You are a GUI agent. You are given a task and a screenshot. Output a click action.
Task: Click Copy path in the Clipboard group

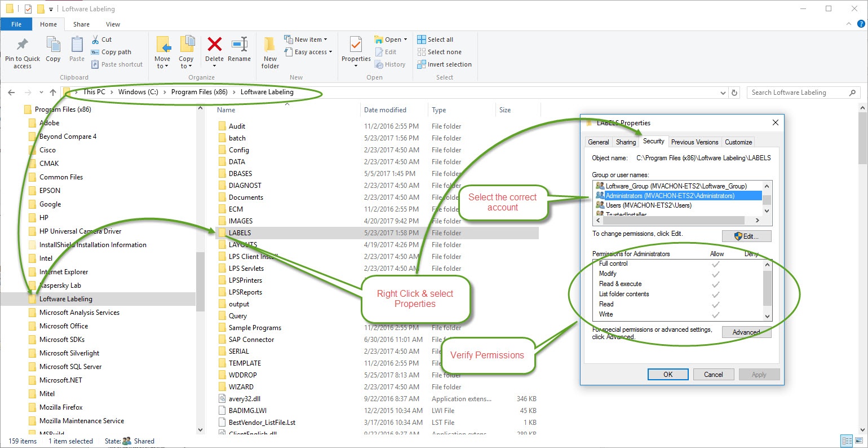[x=111, y=52]
